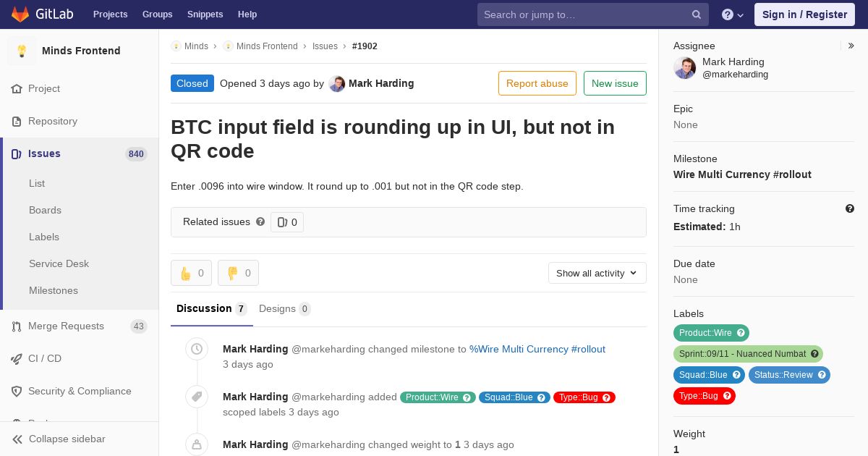Select the Discussion tab

(x=211, y=308)
